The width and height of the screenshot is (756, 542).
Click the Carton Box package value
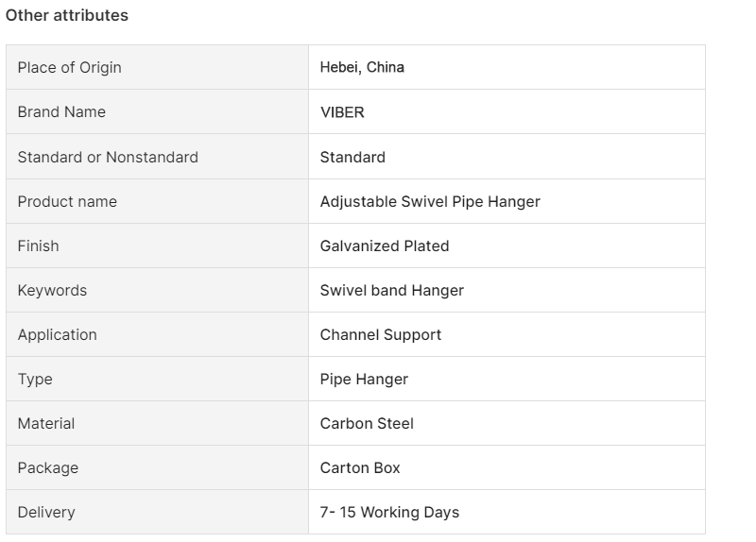(x=360, y=467)
